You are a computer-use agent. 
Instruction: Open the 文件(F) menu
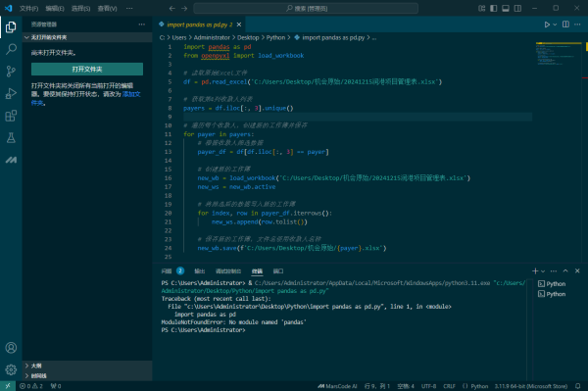pos(28,8)
